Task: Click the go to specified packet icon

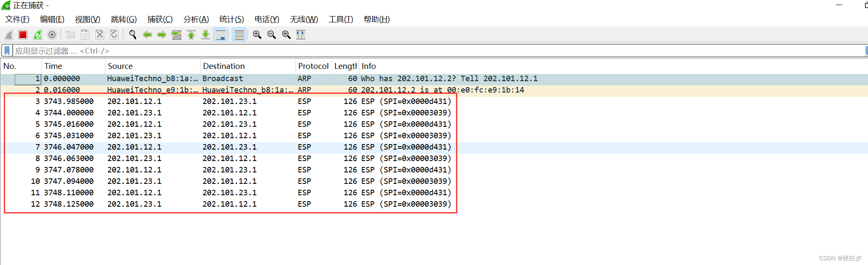Action: [176, 35]
